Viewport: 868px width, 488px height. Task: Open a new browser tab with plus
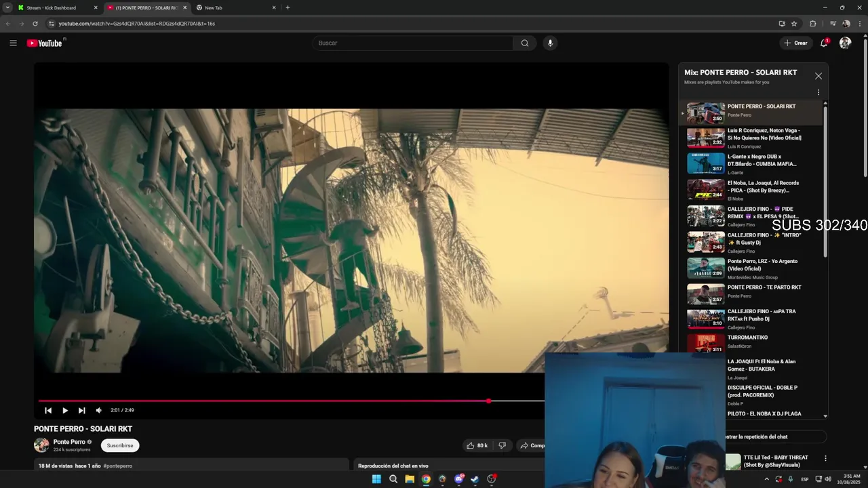pyautogui.click(x=288, y=7)
